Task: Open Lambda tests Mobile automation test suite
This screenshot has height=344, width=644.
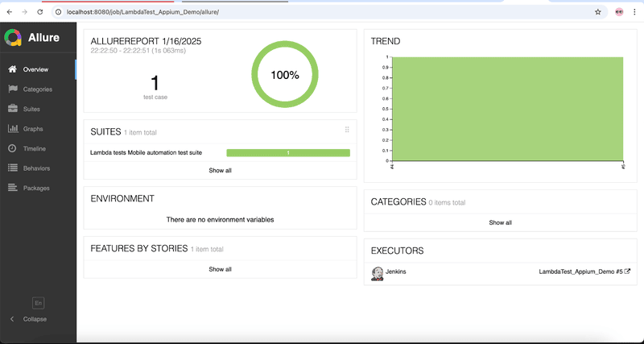Action: pos(147,152)
